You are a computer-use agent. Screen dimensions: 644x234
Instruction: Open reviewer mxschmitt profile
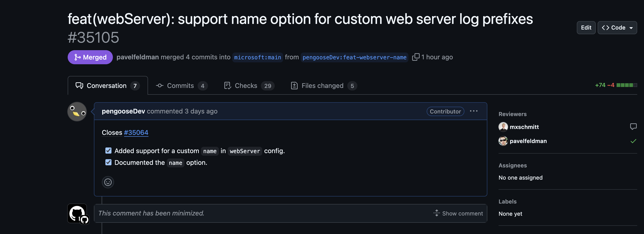pyautogui.click(x=524, y=127)
